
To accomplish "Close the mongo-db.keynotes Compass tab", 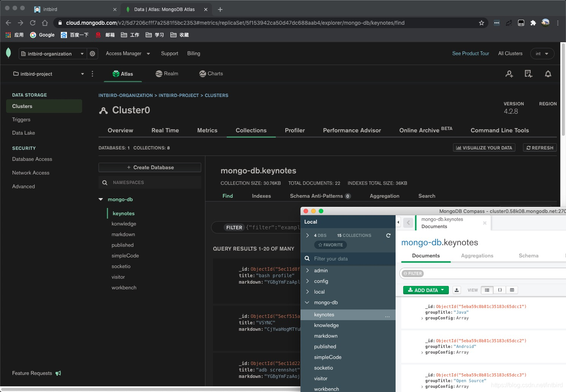I will pyautogui.click(x=485, y=223).
